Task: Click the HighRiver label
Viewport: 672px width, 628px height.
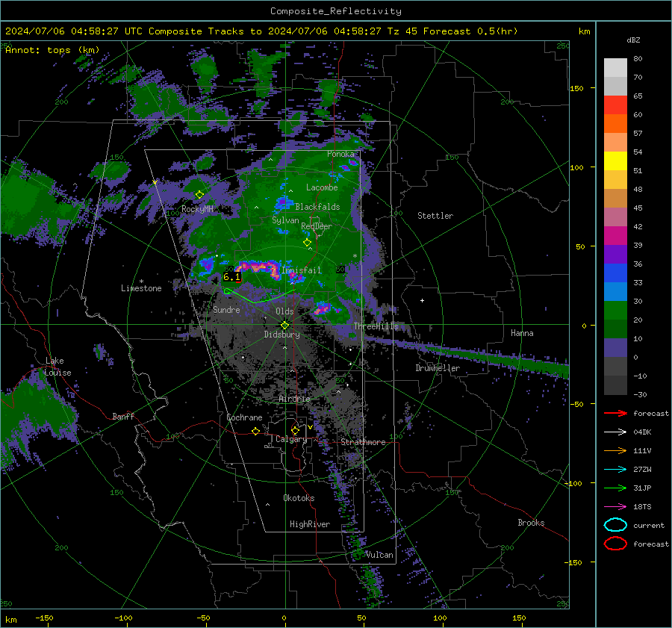Action: click(310, 524)
